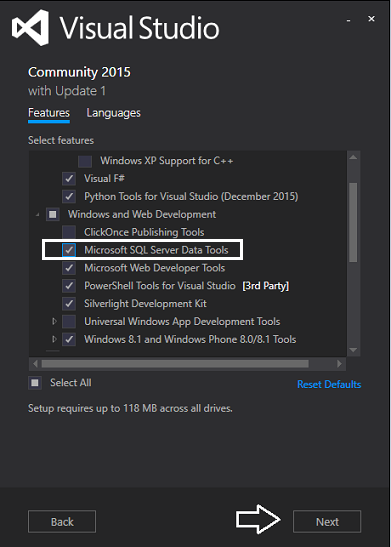
Task: Minimize the installer window
Action: (348, 20)
